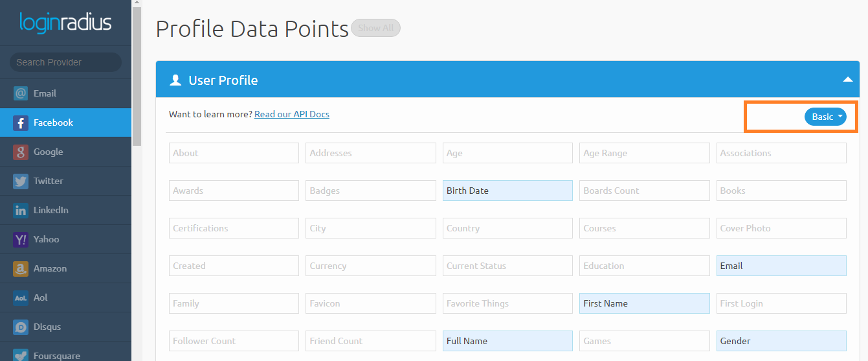Click the Show All button
The width and height of the screenshot is (868, 361).
coord(376,28)
